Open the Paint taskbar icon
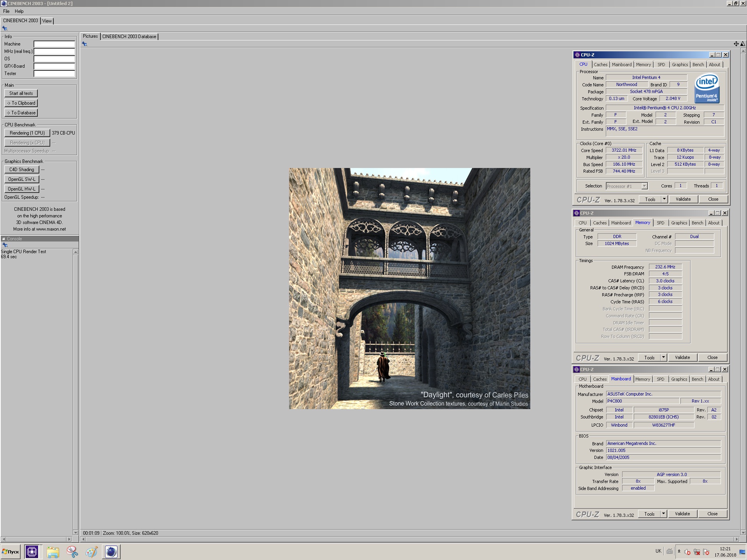Viewport: 747px width, 560px height. [91, 551]
